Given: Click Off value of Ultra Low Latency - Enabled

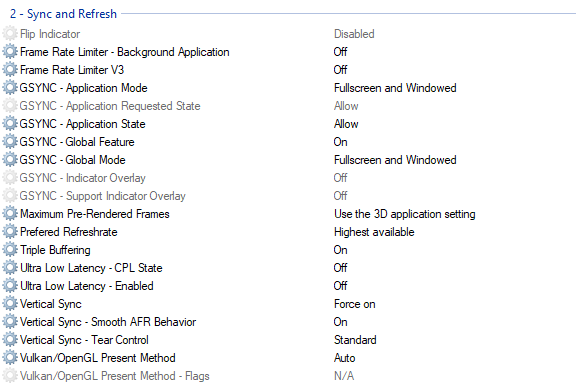Looking at the screenshot, I should [x=341, y=286].
